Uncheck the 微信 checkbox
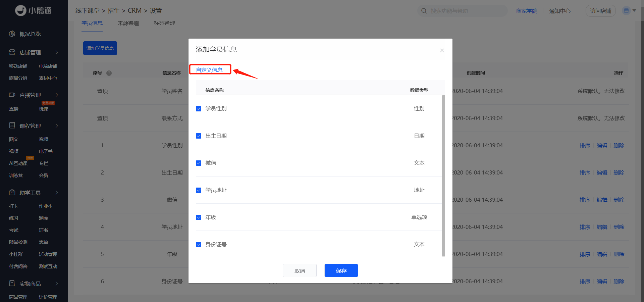 [199, 163]
